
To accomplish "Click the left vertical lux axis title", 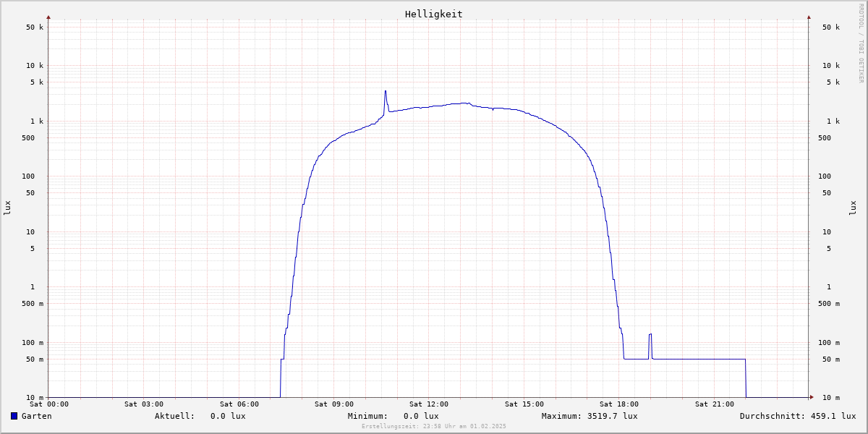I will (7, 208).
